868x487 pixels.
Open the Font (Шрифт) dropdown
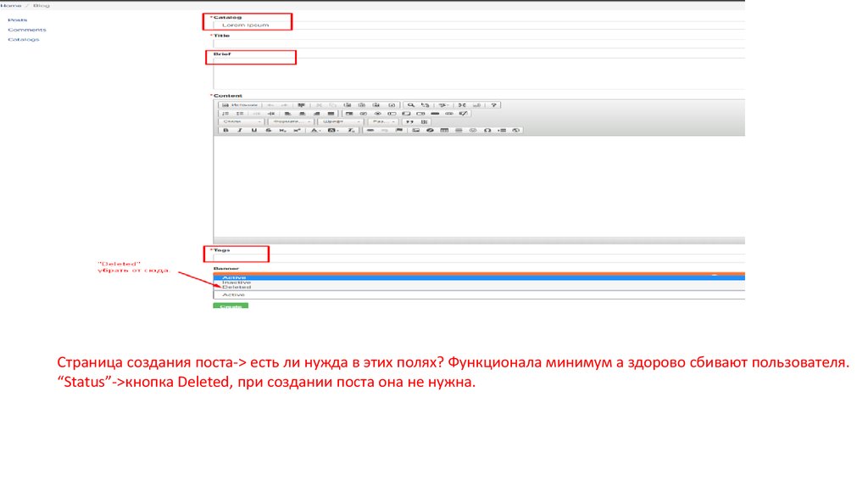pos(341,121)
